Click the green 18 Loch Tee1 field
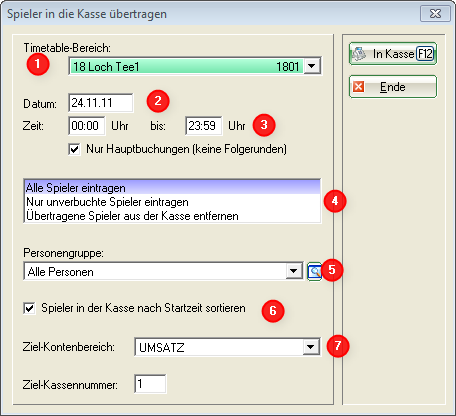Image resolution: width=456 pixels, height=416 pixels. [x=187, y=66]
